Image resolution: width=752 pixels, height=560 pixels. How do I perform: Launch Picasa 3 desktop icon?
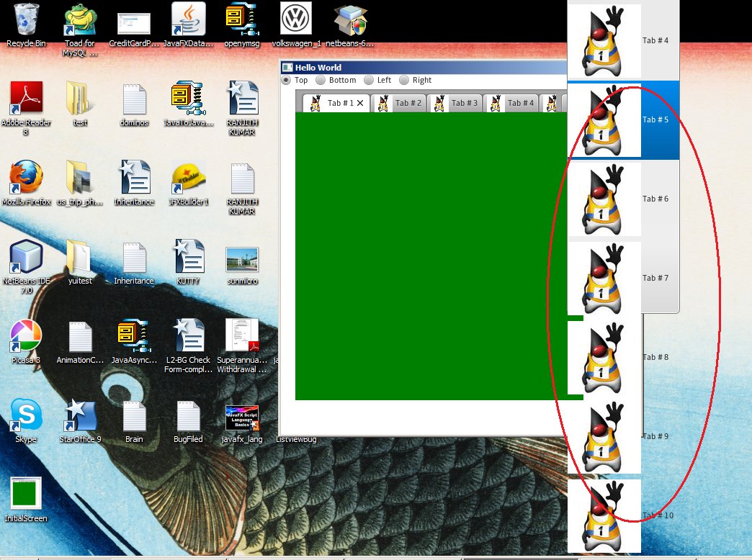[x=26, y=337]
